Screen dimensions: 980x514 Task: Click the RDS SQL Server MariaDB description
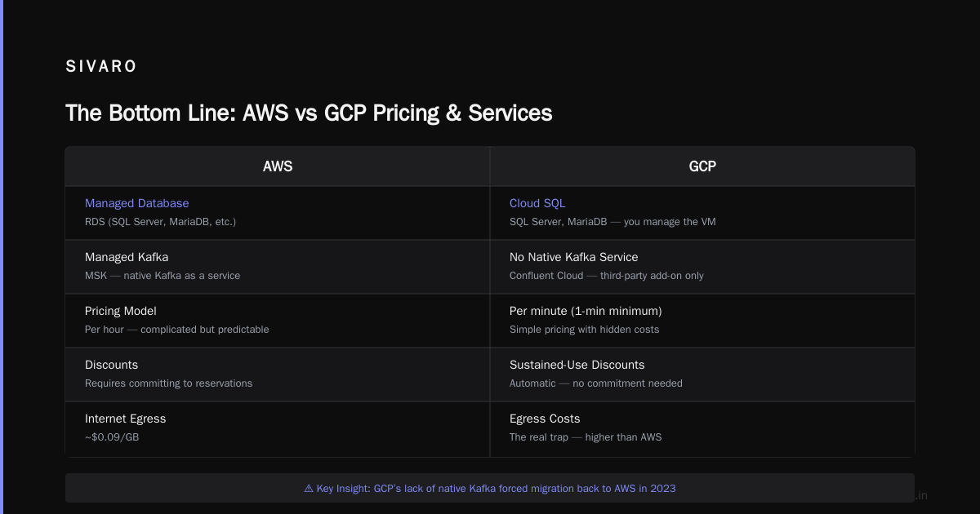point(160,222)
